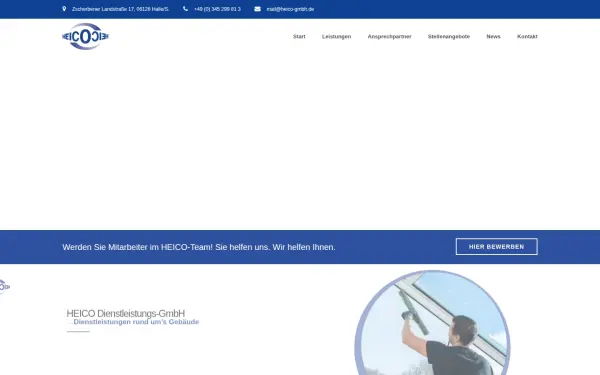Click the envelope mail icon
Screen dimensions: 600x375
pyautogui.click(x=258, y=9)
